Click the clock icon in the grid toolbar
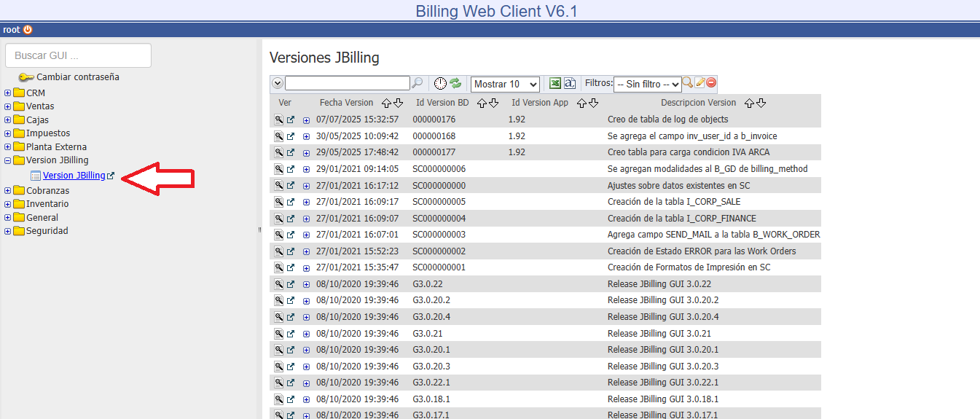The height and width of the screenshot is (419, 980). click(440, 83)
